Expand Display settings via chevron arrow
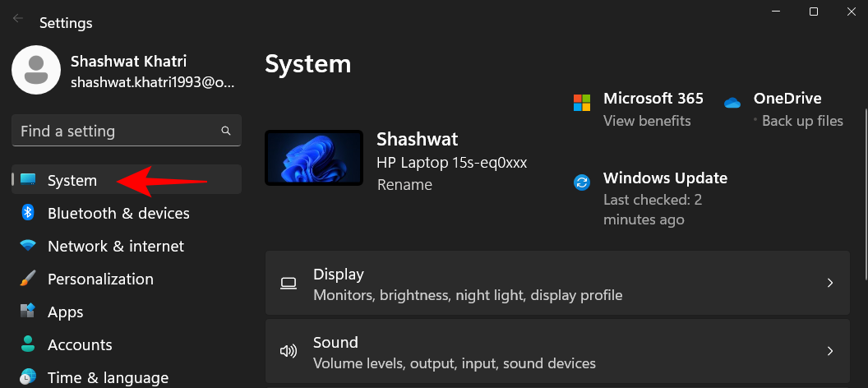 tap(829, 283)
